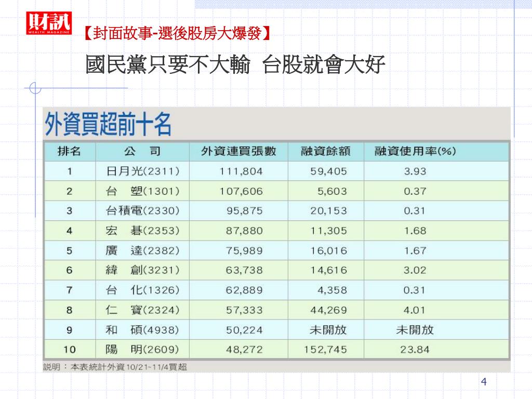Click usage rate 3.02
This screenshot has height=399, width=532.
pyautogui.click(x=415, y=270)
